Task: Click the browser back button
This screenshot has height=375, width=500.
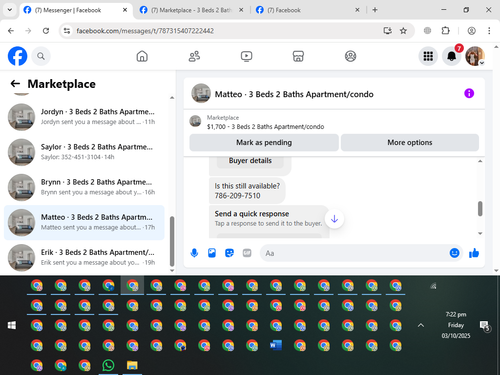Action: 11,31
